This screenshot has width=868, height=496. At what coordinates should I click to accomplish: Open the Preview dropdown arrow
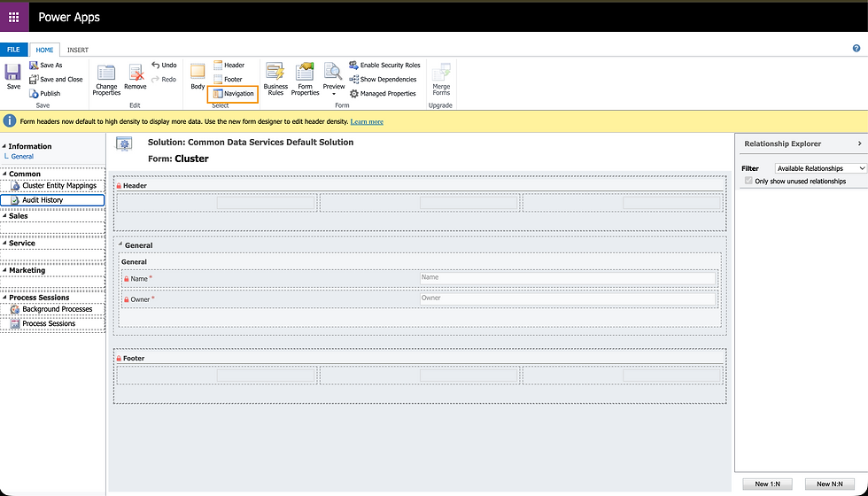[333, 94]
